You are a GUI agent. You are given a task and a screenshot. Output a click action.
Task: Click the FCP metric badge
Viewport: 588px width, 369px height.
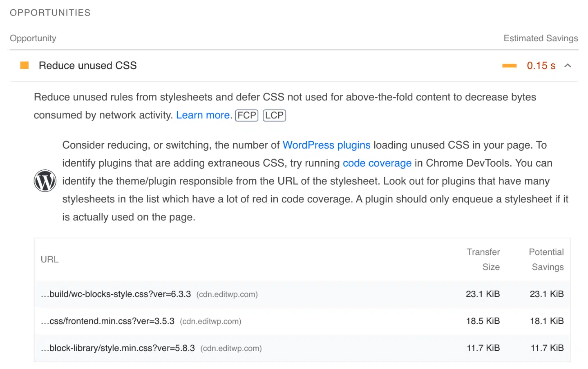(247, 116)
